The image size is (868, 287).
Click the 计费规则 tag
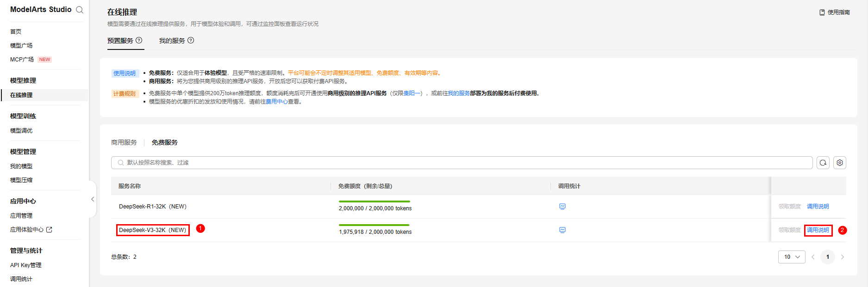tap(125, 94)
